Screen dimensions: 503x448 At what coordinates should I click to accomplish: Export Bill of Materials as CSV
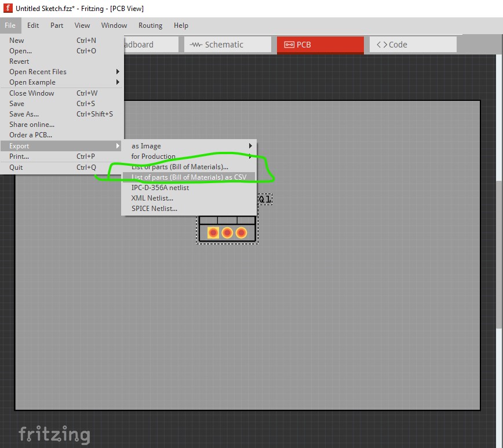click(x=189, y=177)
